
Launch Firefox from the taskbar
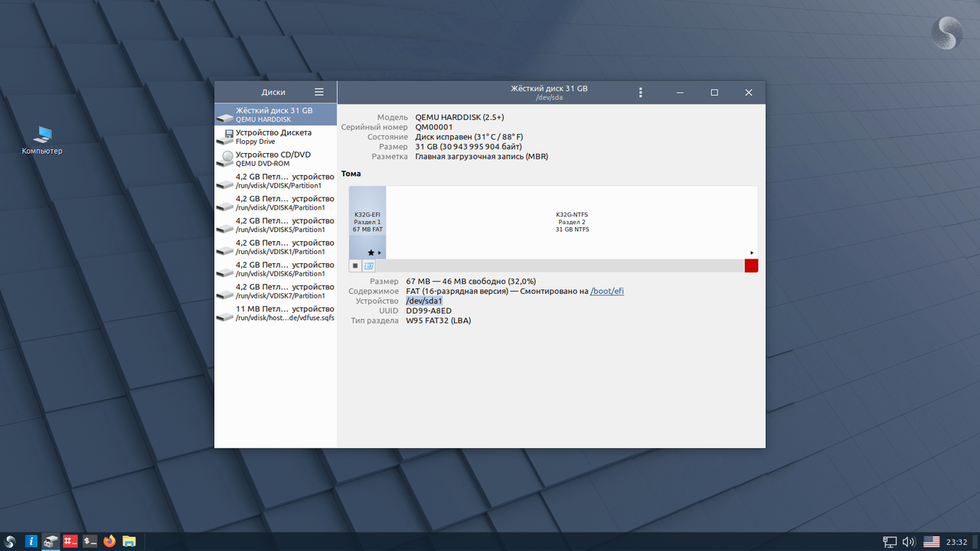[x=109, y=542]
